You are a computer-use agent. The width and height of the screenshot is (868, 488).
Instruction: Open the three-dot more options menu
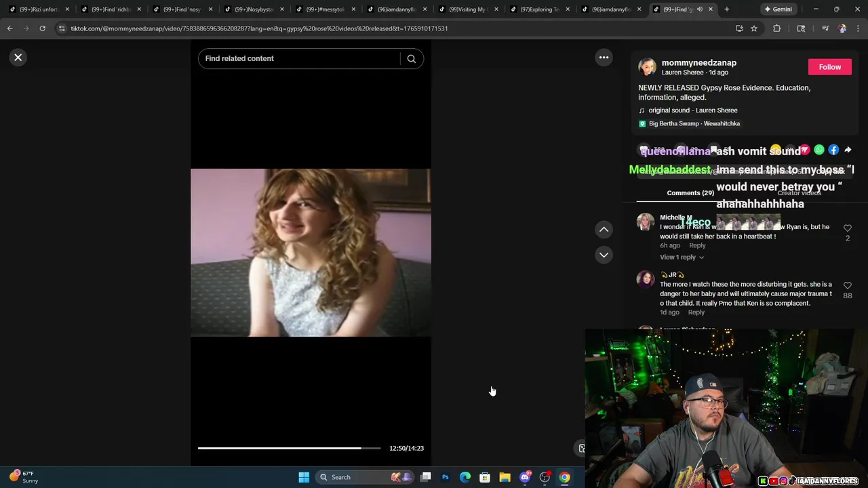[x=604, y=58]
